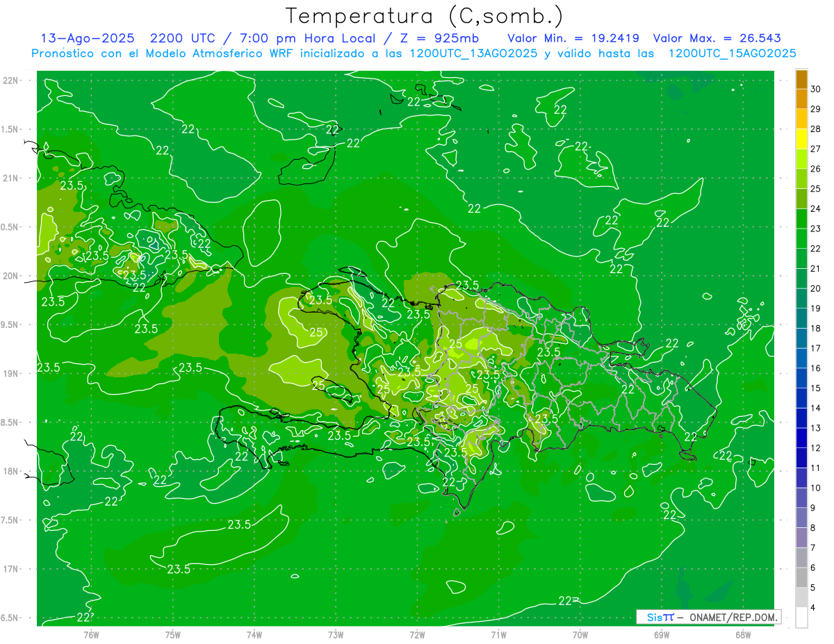Select the legend swatch between 19 and 20
Image resolution: width=834 pixels, height=644 pixels.
click(x=801, y=298)
